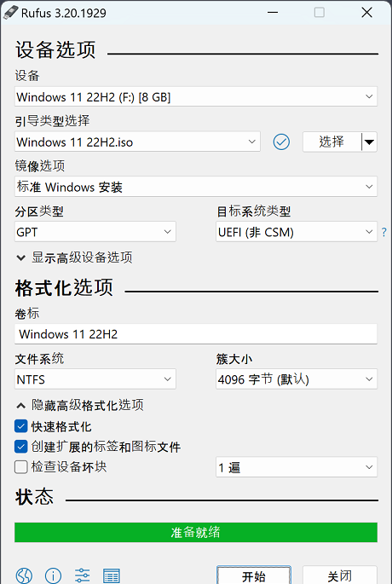Screen dimensions: 392x584
Task: Open the 文件系统 NTFS dropdown
Action: pyautogui.click(x=95, y=379)
